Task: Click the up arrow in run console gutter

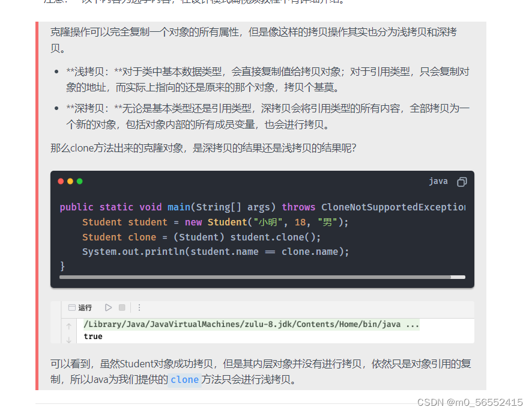Action: pos(69,326)
